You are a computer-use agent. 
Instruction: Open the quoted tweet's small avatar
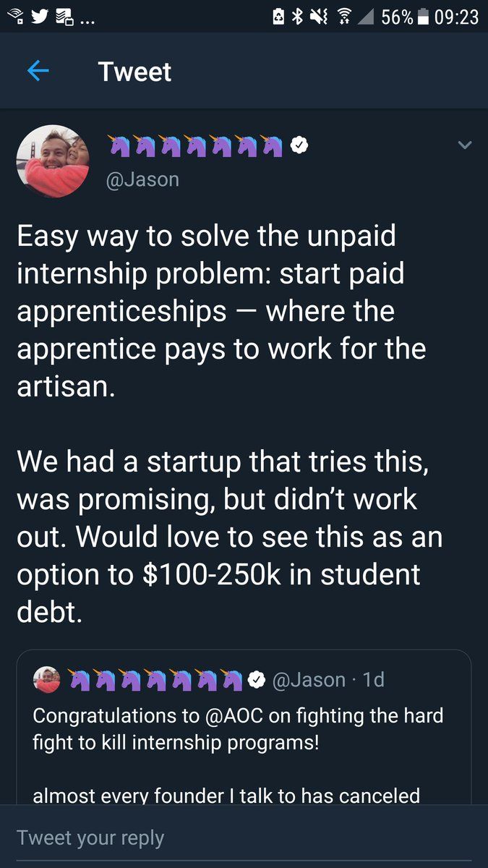click(x=46, y=680)
